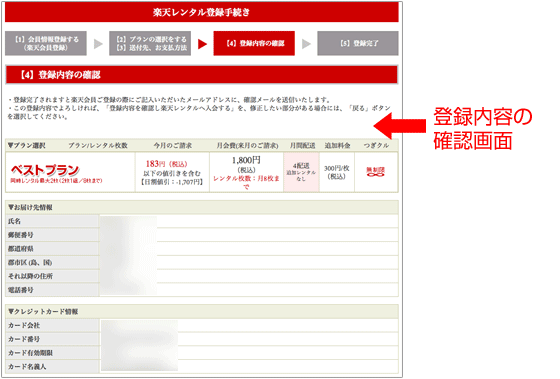Click the ▼プラン選択 header
The image size is (560, 379).
27,145
